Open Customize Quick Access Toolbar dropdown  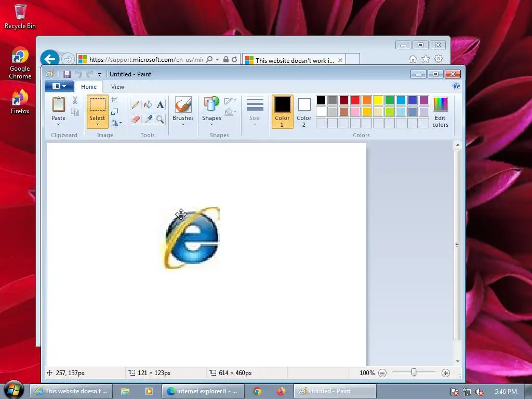point(99,74)
